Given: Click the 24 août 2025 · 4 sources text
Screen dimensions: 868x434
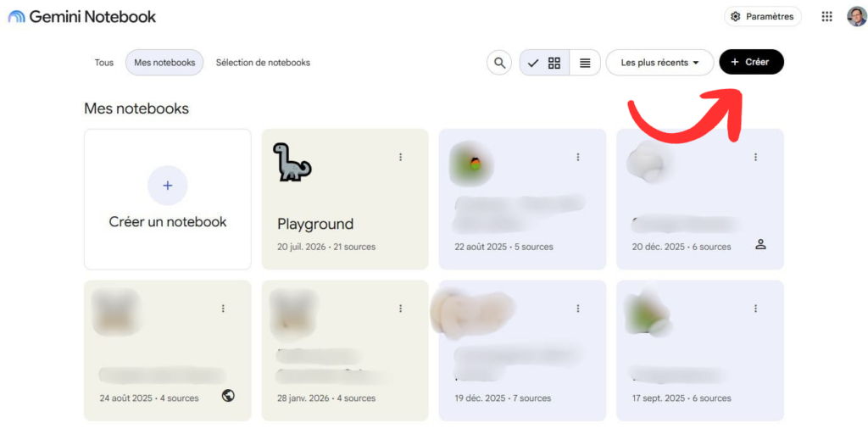Looking at the screenshot, I should 149,398.
